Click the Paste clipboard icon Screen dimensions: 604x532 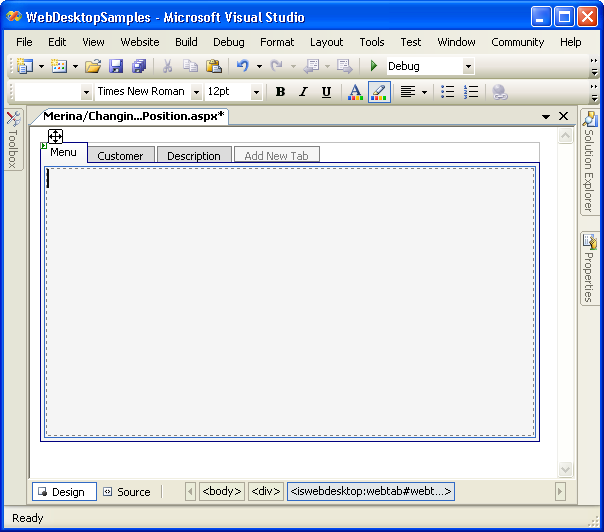(x=213, y=66)
